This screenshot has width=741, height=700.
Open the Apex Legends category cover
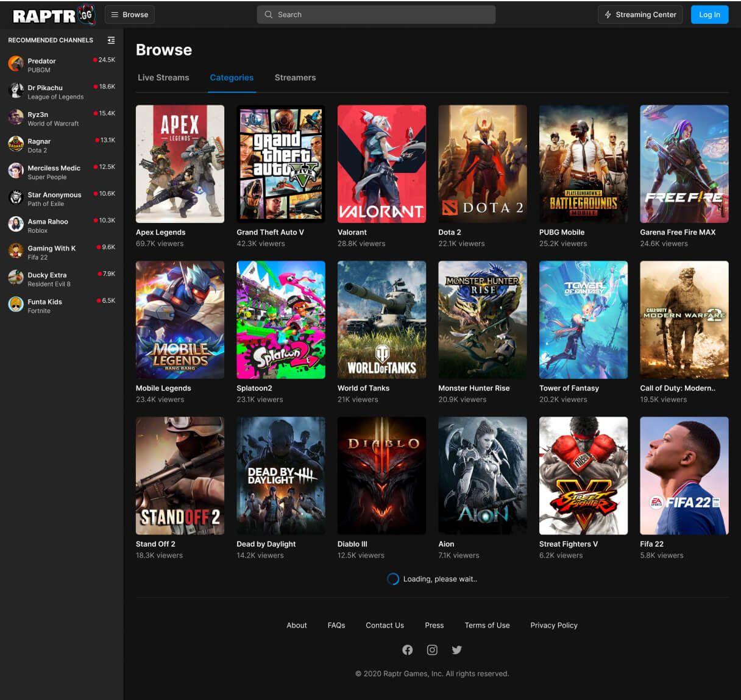tap(180, 164)
